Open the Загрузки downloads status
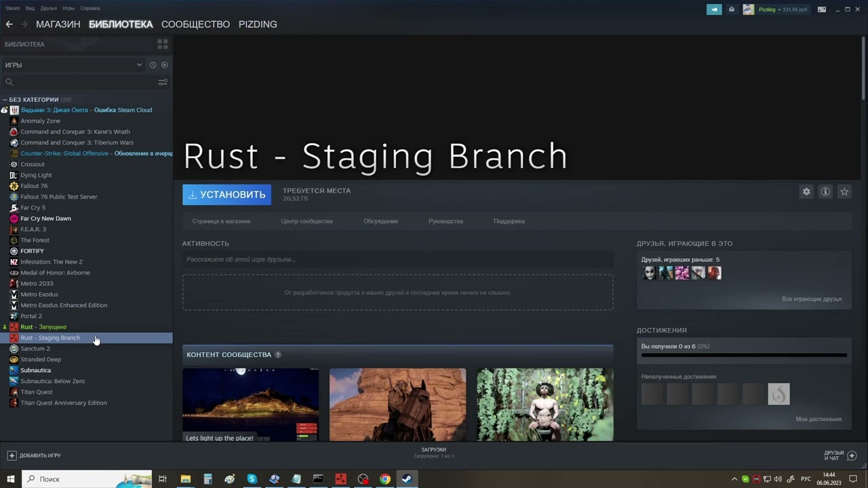Image resolution: width=868 pixels, height=488 pixels. [433, 452]
